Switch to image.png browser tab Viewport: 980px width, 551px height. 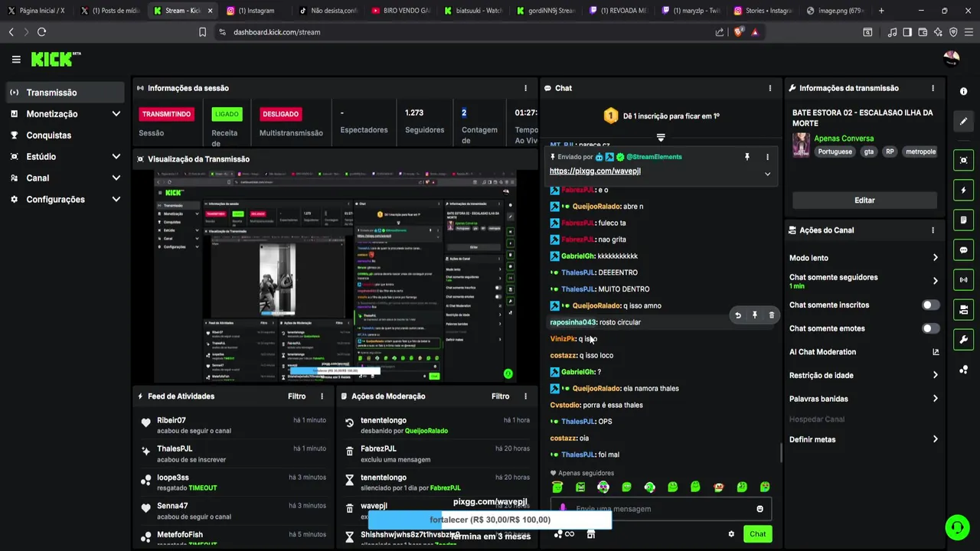click(x=835, y=11)
